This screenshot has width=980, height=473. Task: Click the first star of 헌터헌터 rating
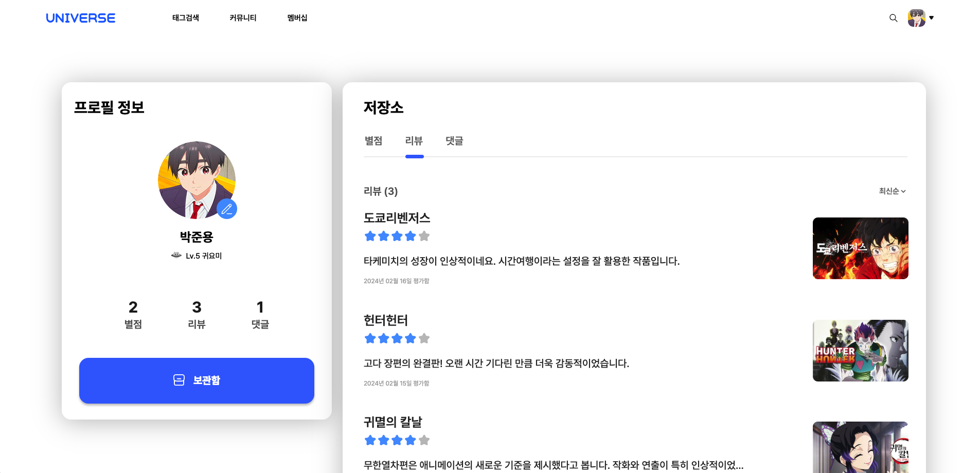coord(370,338)
